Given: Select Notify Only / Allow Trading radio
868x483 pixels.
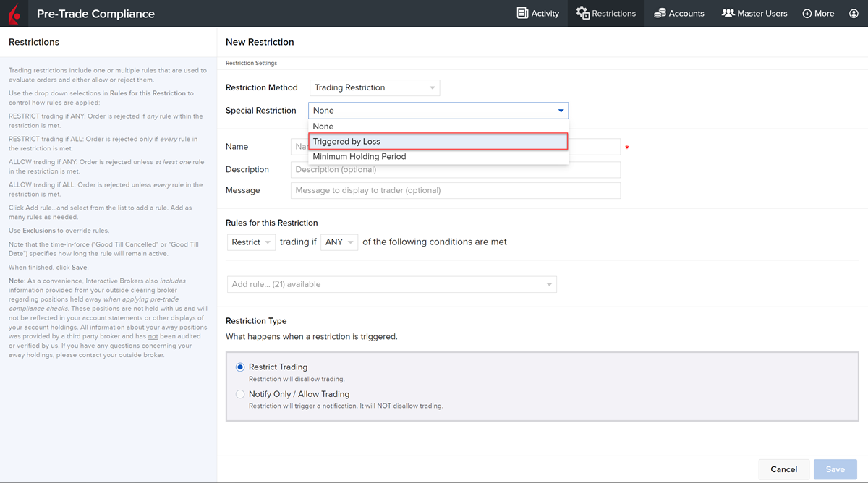Looking at the screenshot, I should [241, 395].
